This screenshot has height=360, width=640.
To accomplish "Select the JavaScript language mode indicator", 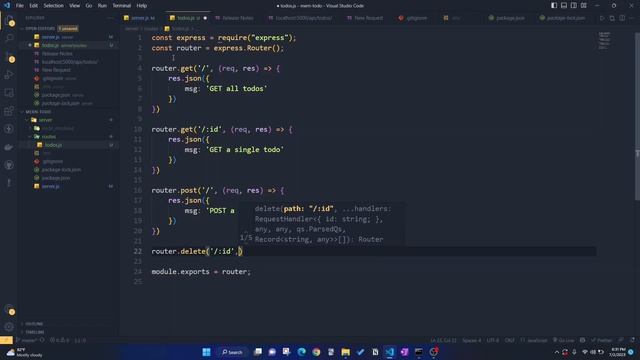I will click(x=534, y=340).
